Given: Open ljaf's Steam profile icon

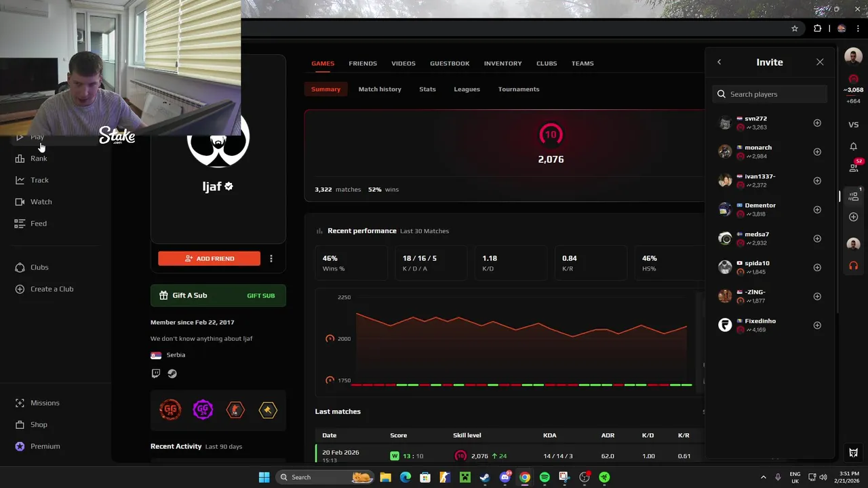Looking at the screenshot, I should tap(172, 373).
